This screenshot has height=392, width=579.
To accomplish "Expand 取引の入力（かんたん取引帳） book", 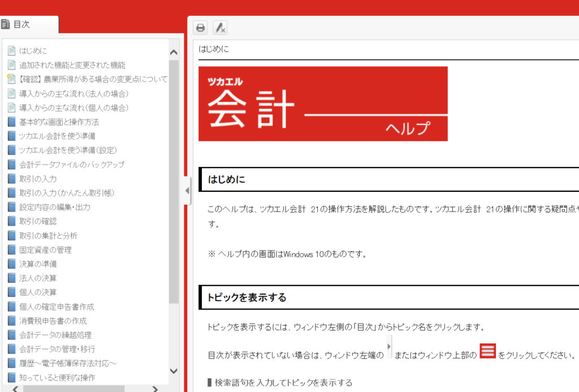I will (67, 193).
